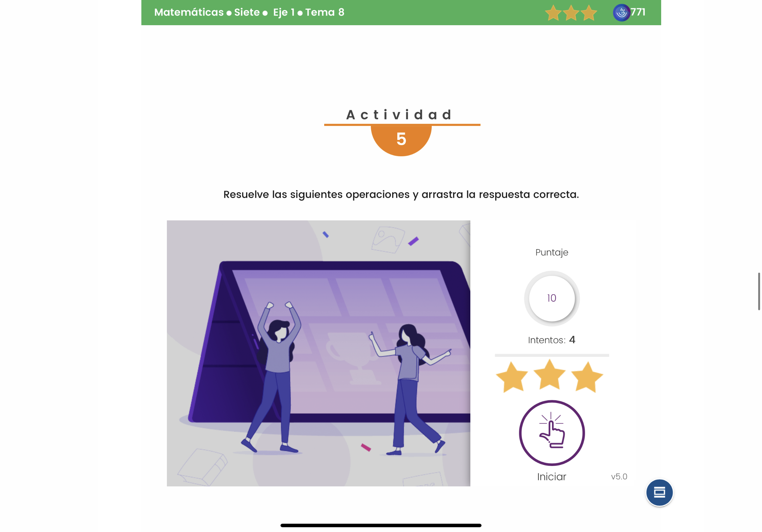The height and width of the screenshot is (532, 762).
Task: Select the middle large score star
Action: point(549,375)
